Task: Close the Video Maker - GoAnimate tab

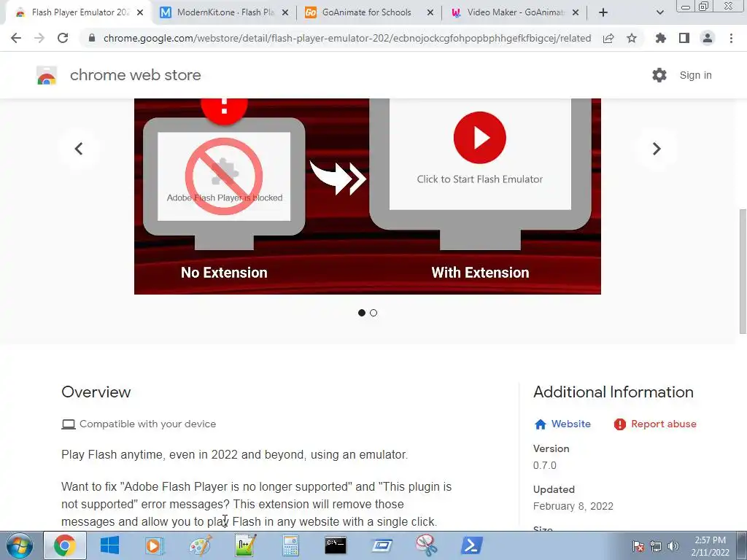Action: (576, 12)
